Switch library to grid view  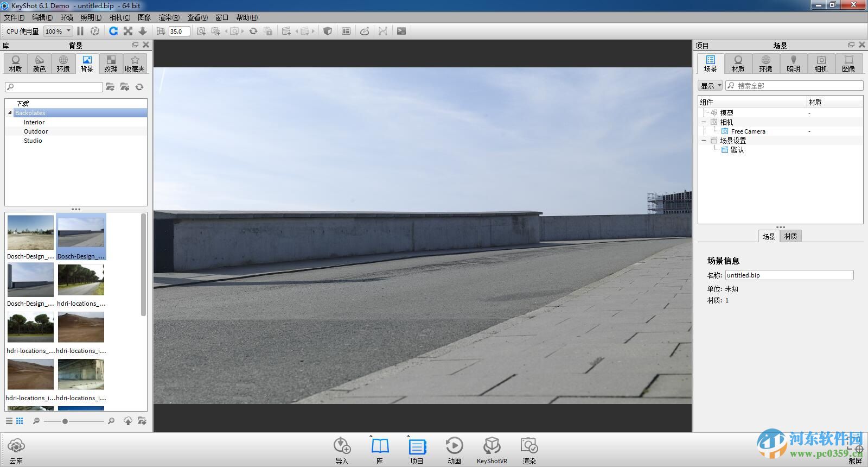coord(20,421)
